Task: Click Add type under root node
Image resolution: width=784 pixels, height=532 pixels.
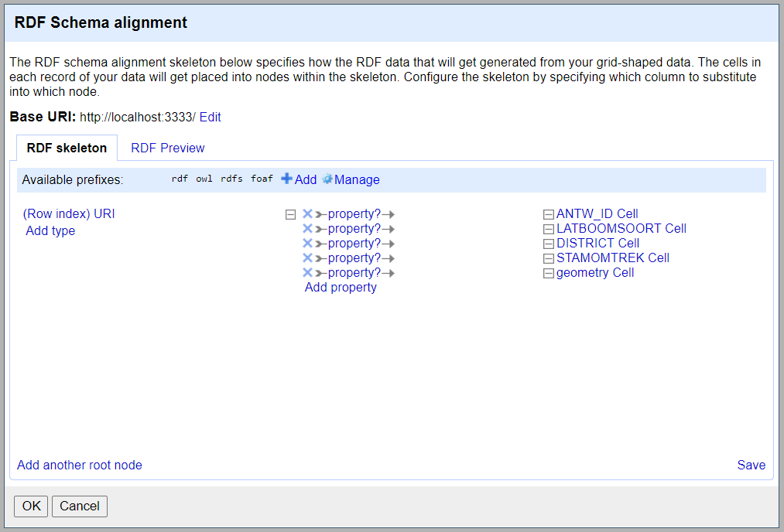Action: coord(50,231)
